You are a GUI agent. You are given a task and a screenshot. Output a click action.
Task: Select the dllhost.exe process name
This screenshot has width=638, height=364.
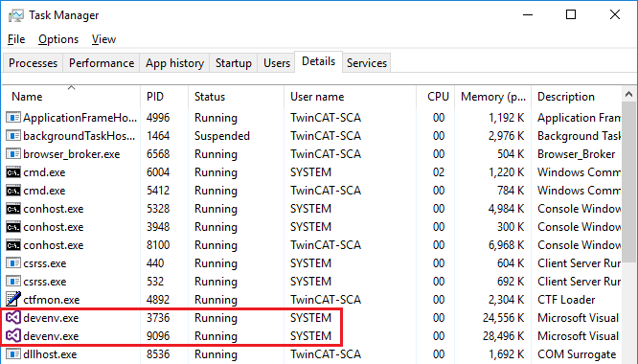50,354
